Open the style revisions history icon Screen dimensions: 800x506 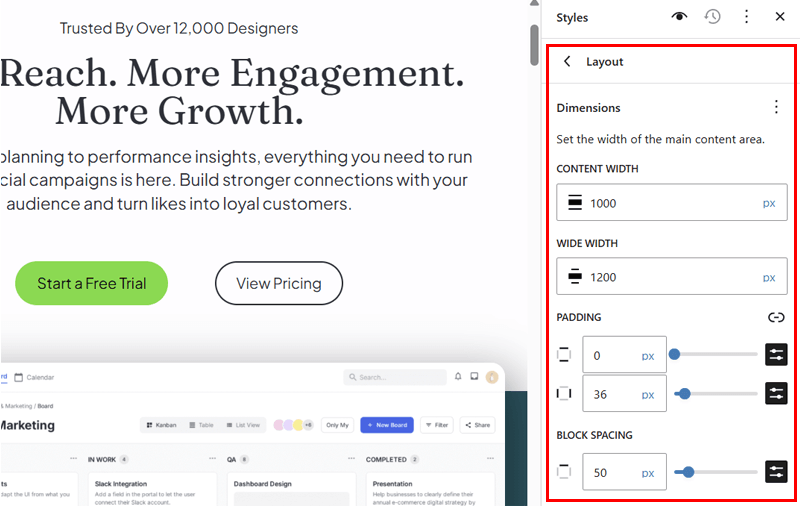713,17
